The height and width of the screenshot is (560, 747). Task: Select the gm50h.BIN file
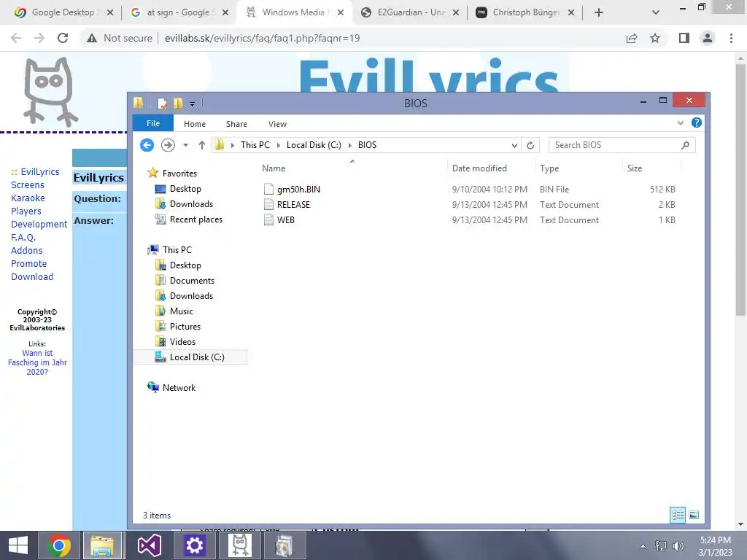tap(298, 189)
